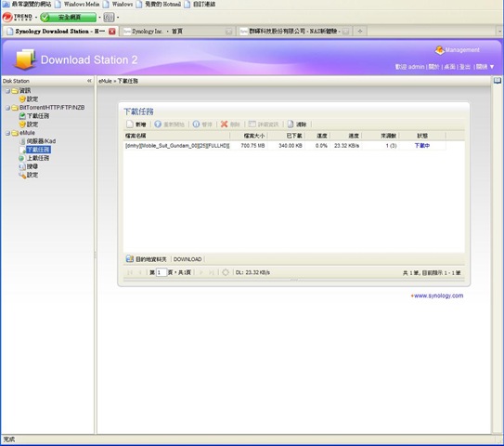Click the red X delete icon

tap(224, 125)
